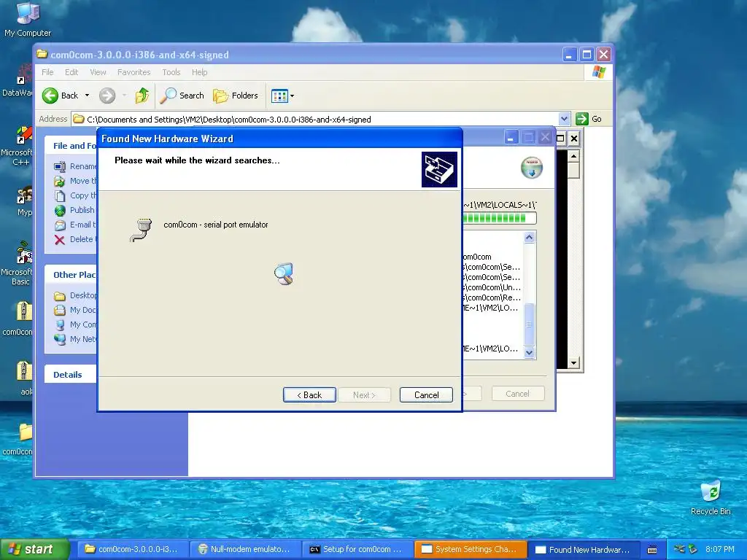Click Publish to web icon
This screenshot has height=560, width=747.
(60, 211)
